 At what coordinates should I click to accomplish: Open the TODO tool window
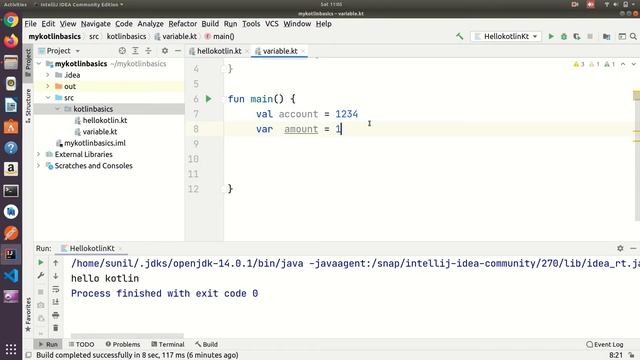82,344
